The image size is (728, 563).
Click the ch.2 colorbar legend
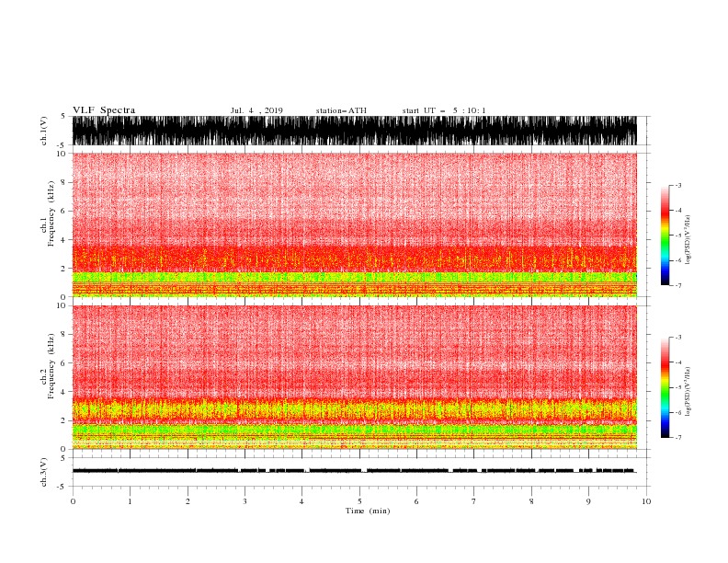pyautogui.click(x=665, y=387)
